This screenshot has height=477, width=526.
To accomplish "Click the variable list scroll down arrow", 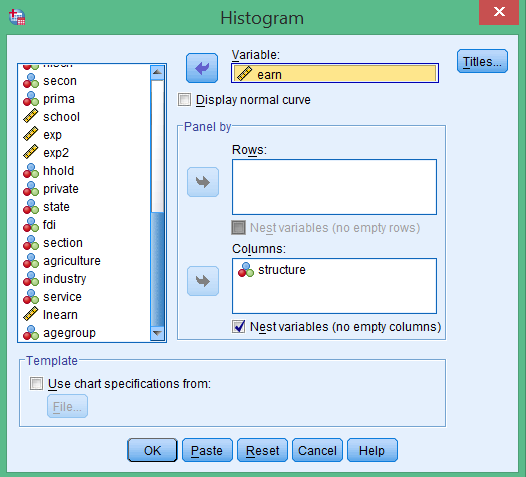I will point(157,333).
